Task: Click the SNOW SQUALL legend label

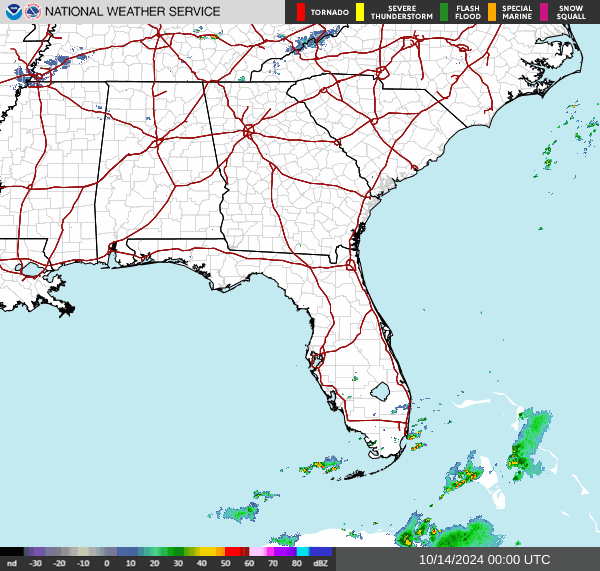Action: [x=571, y=13]
